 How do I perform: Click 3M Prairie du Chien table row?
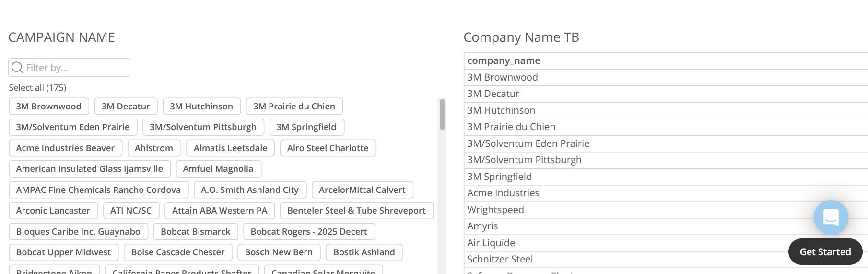666,127
